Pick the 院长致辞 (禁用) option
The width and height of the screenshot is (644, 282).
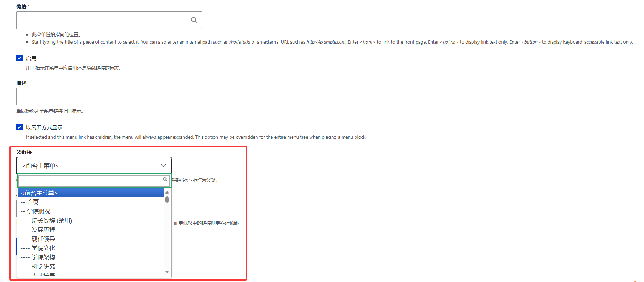point(51,221)
